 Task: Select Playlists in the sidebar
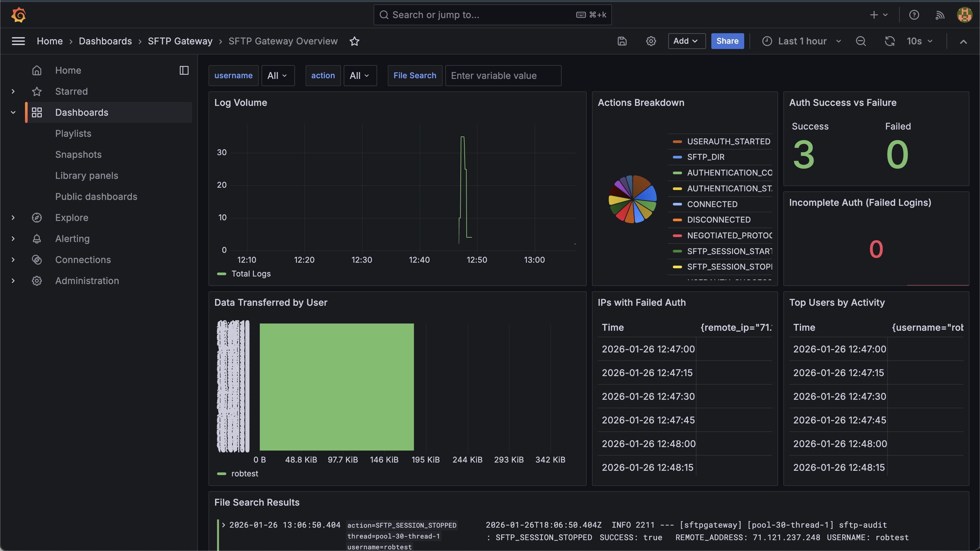tap(73, 133)
